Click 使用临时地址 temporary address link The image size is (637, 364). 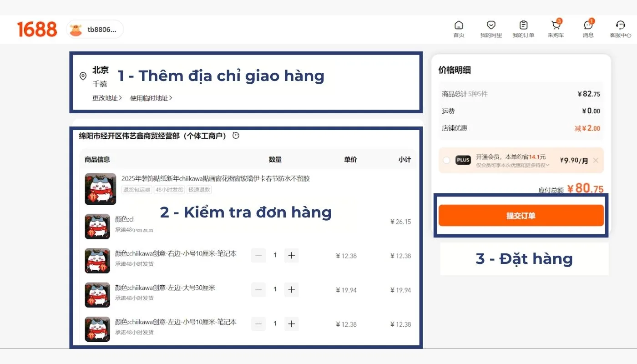pyautogui.click(x=151, y=98)
